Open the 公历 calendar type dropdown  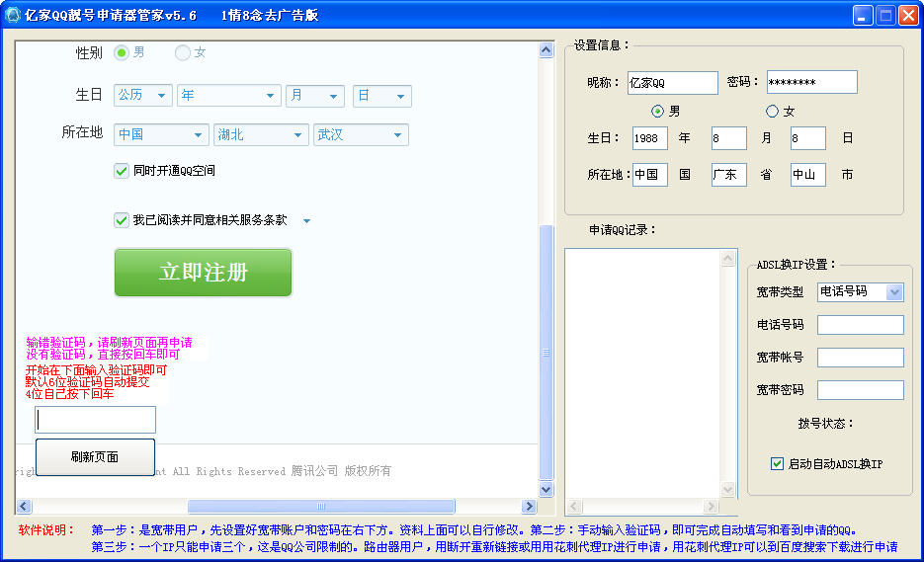pos(143,96)
